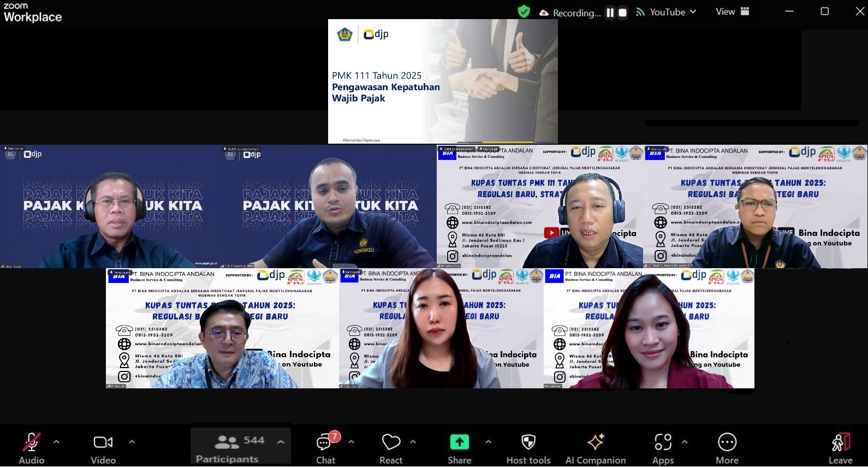The height and width of the screenshot is (467, 868).
Task: Open the More options menu
Action: pos(727,447)
